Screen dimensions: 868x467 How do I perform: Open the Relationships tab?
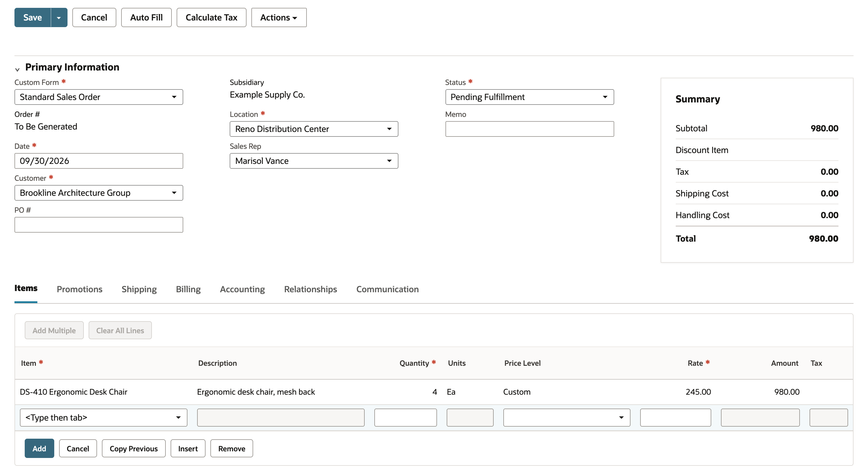pos(310,289)
